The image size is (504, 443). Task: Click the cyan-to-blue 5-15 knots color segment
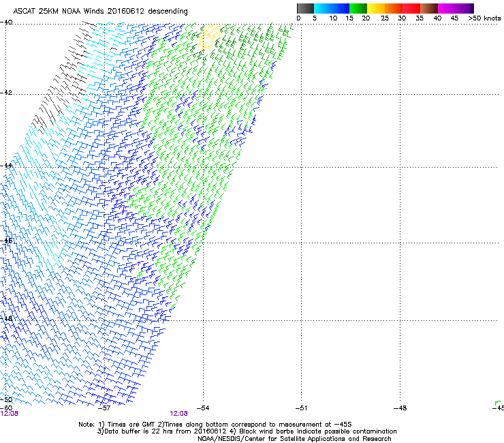point(332,8)
